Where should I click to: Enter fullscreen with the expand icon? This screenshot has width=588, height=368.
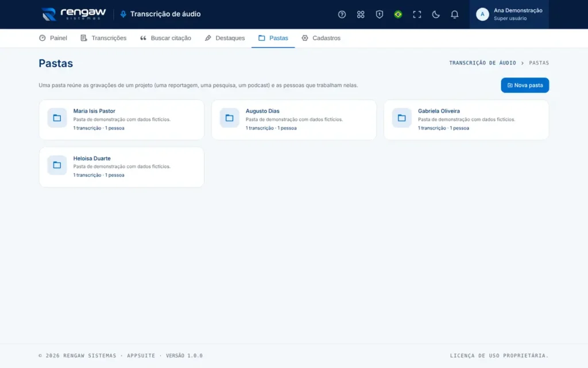[x=417, y=14]
